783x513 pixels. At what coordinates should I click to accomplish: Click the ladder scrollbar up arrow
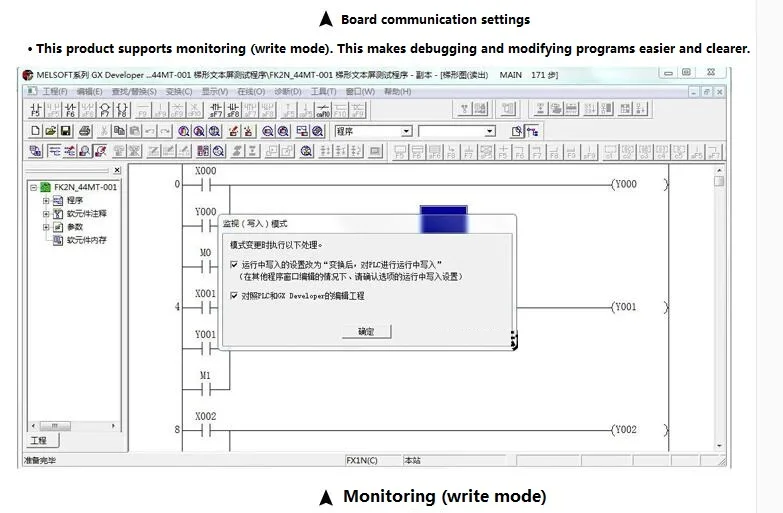(x=719, y=170)
